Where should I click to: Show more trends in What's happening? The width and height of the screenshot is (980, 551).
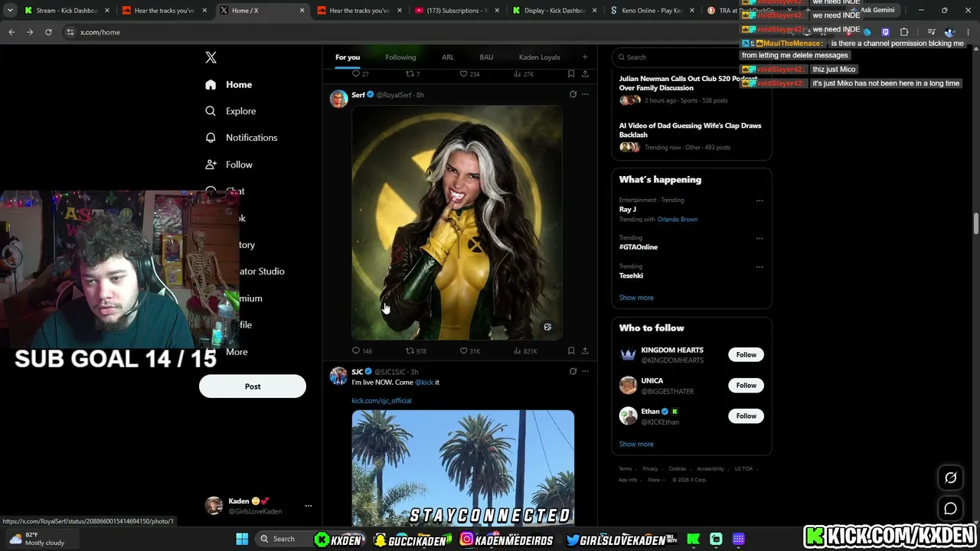pos(636,298)
